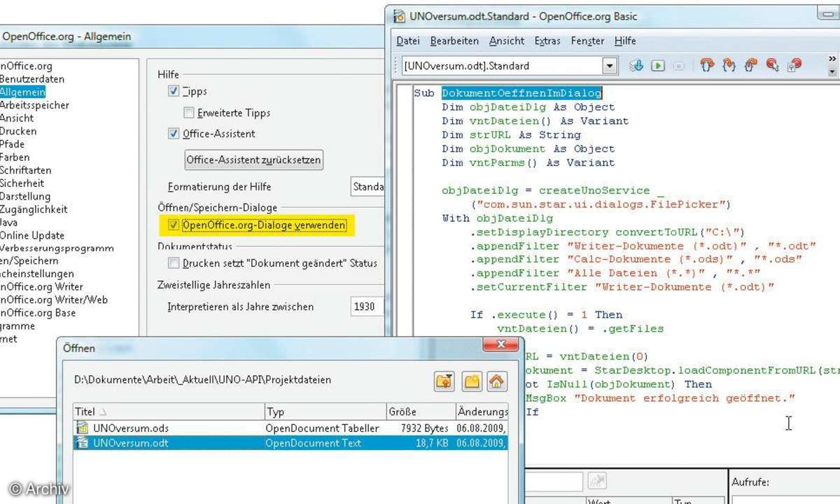Viewport: 840px width, 504px height.
Task: Select Java in options tree
Action: 9,222
